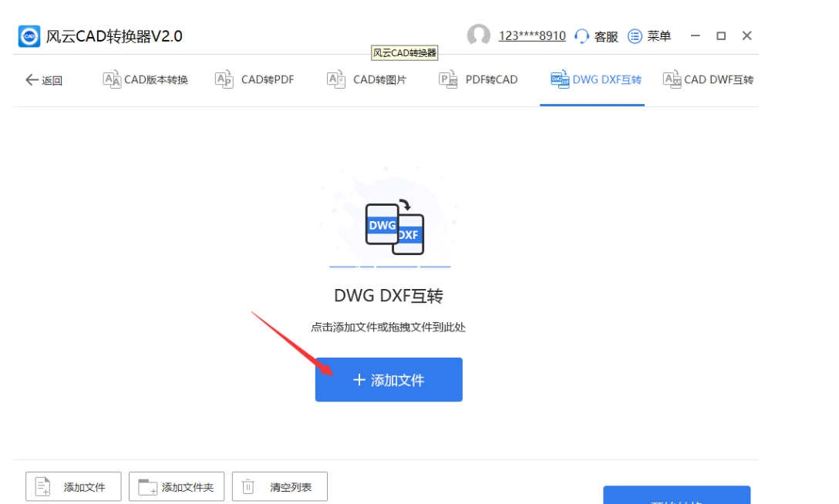The height and width of the screenshot is (504, 839).
Task: Click the 添加文件夹 button
Action: click(177, 486)
